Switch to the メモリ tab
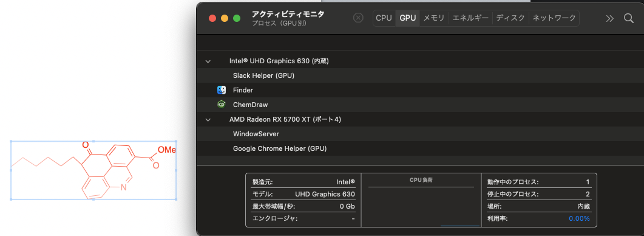This screenshot has width=644, height=236. (434, 18)
